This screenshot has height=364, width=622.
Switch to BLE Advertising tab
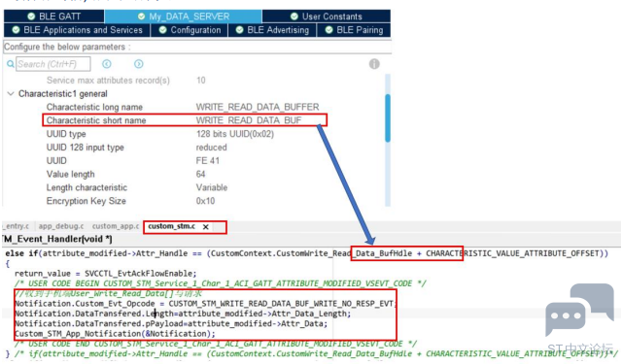[272, 30]
